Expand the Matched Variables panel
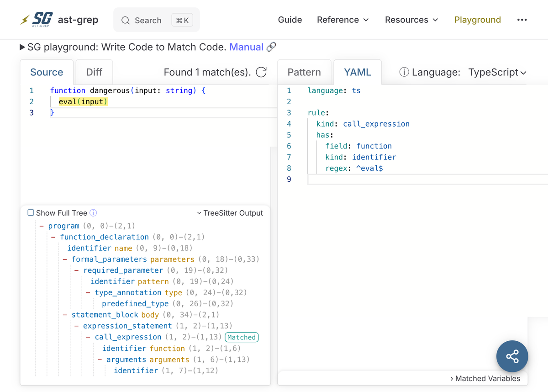The image size is (548, 392). (x=485, y=378)
